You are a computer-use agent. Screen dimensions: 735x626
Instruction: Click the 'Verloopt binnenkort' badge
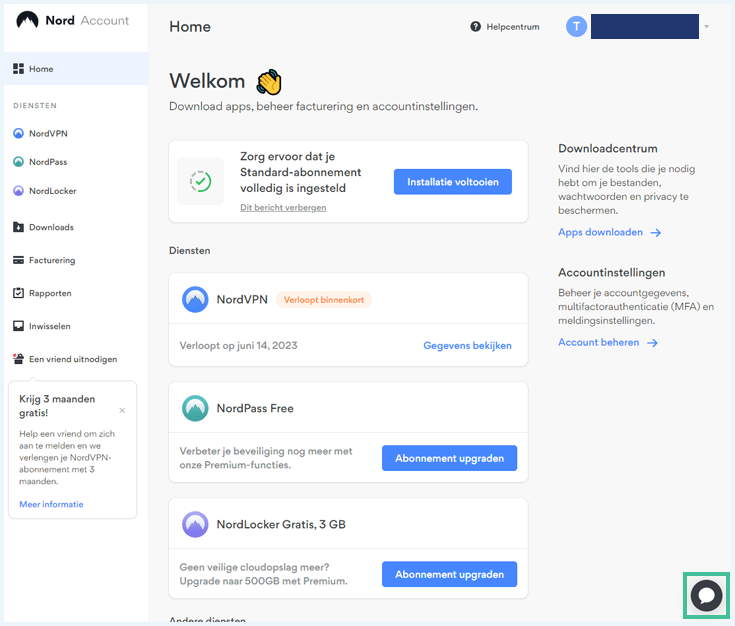point(323,300)
